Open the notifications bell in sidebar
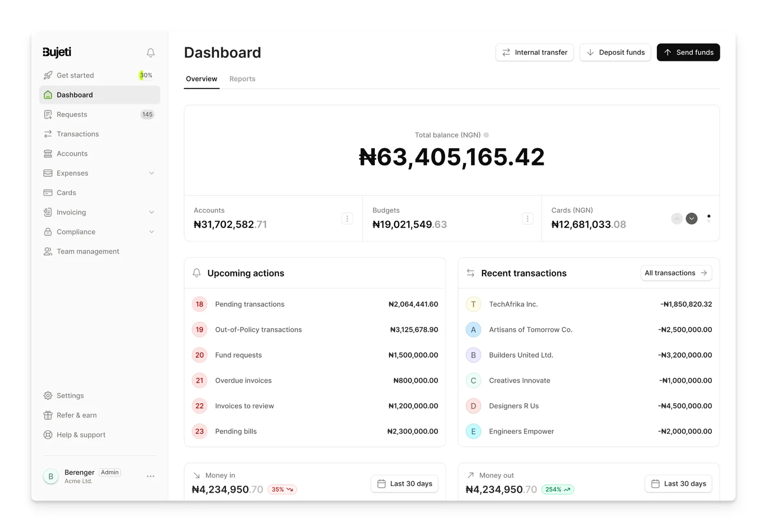 click(151, 52)
